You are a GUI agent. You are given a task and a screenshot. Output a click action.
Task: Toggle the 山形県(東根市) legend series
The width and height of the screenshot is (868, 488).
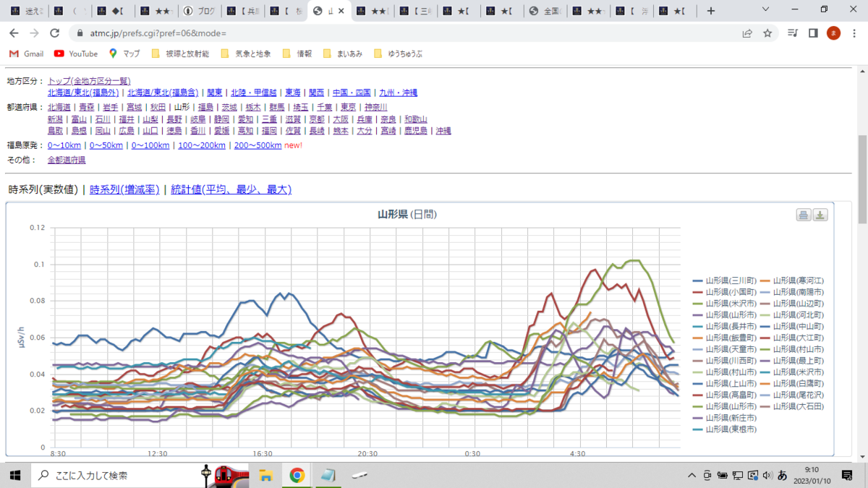pos(724,429)
